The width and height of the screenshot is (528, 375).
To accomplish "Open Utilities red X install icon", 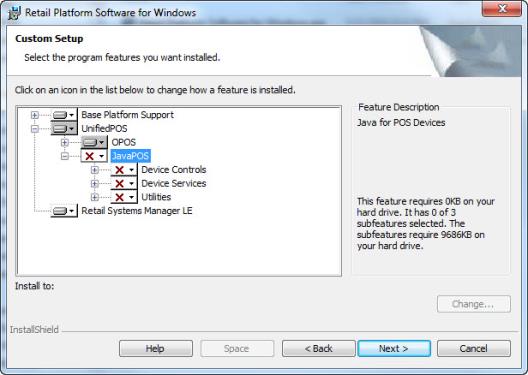I will 124,197.
